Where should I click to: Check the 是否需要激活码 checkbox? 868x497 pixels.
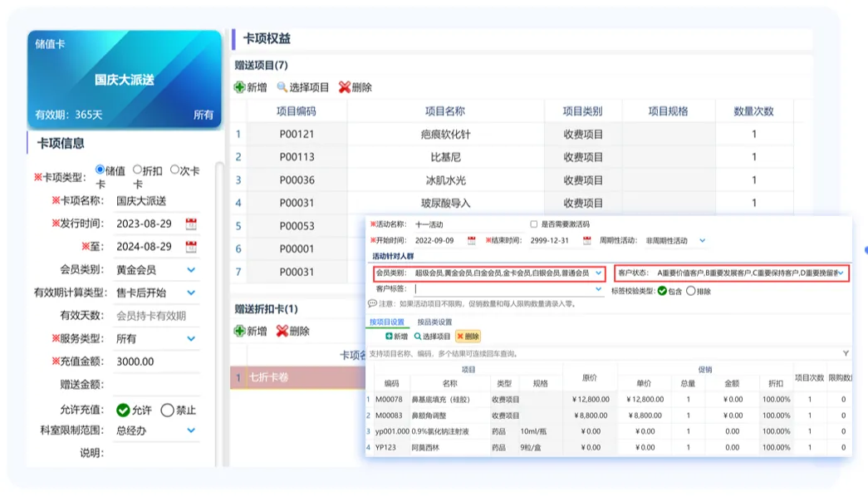(534, 224)
